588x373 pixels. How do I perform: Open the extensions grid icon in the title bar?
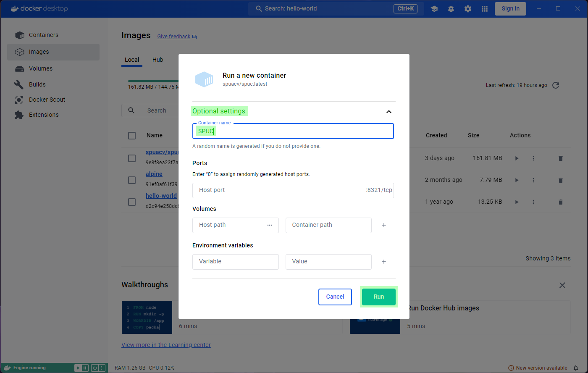(x=485, y=8)
